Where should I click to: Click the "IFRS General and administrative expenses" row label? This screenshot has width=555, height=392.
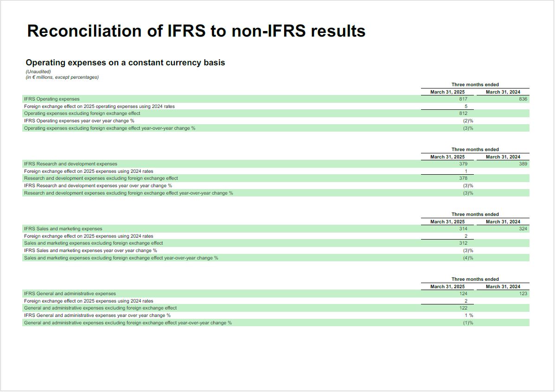point(70,294)
